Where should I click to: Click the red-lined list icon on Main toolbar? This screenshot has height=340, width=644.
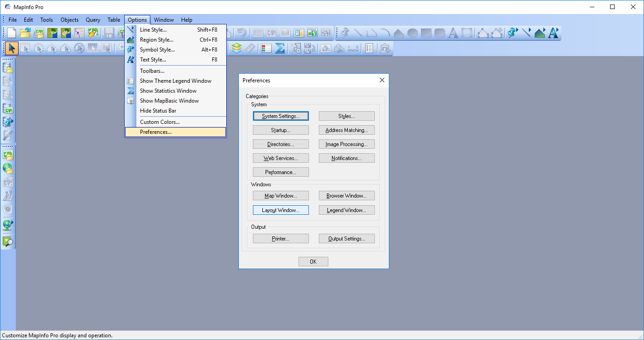tap(369, 48)
